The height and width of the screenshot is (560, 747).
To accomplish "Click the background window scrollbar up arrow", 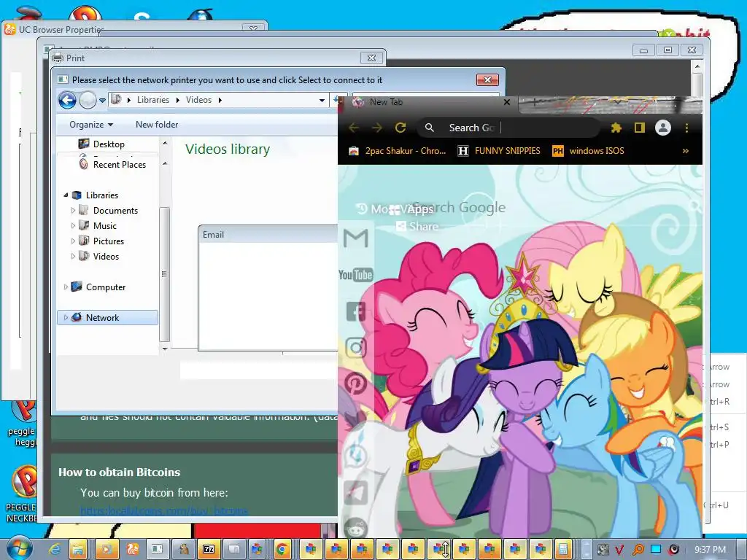I will pos(697,66).
